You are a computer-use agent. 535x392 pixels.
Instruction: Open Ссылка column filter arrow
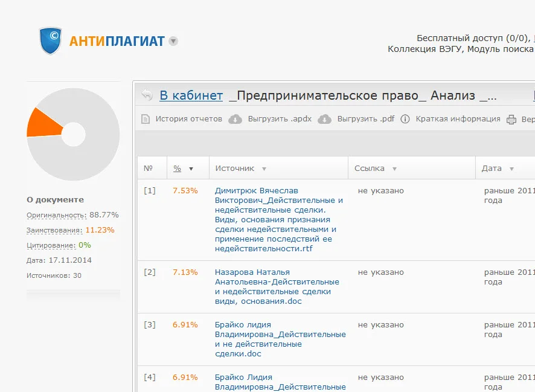394,169
